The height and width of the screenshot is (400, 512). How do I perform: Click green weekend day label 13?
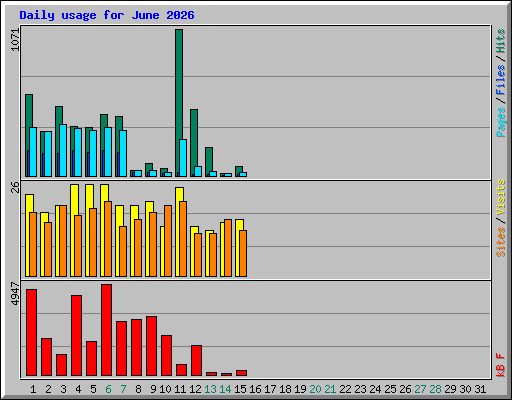(x=210, y=389)
